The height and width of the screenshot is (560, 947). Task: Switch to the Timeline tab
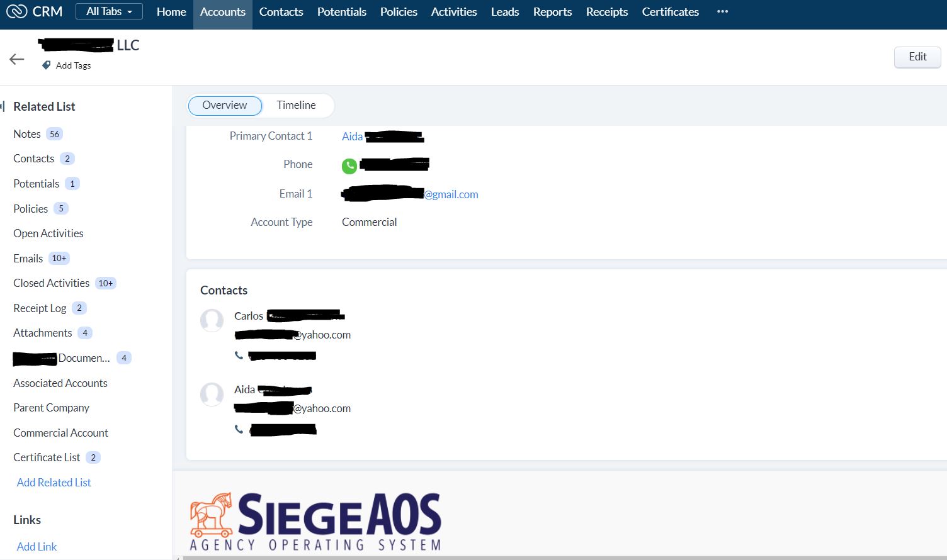point(296,105)
